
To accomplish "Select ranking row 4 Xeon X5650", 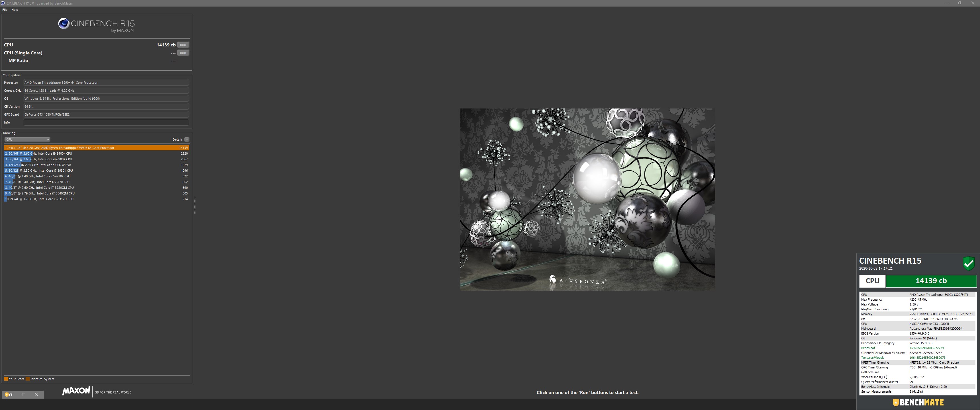I will pyautogui.click(x=97, y=165).
